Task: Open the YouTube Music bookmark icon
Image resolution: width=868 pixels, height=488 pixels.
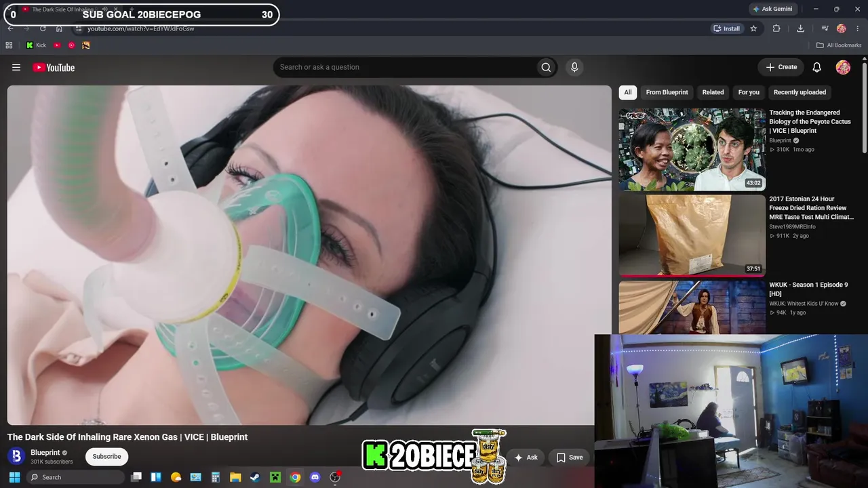Action: coord(71,45)
